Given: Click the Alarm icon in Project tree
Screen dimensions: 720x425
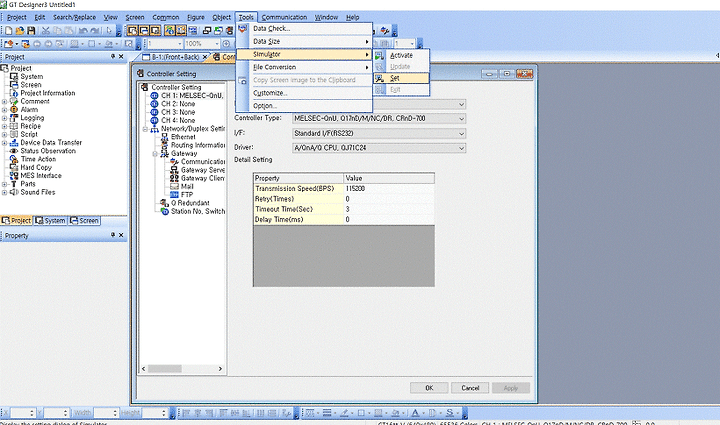Looking at the screenshot, I should [x=14, y=109].
